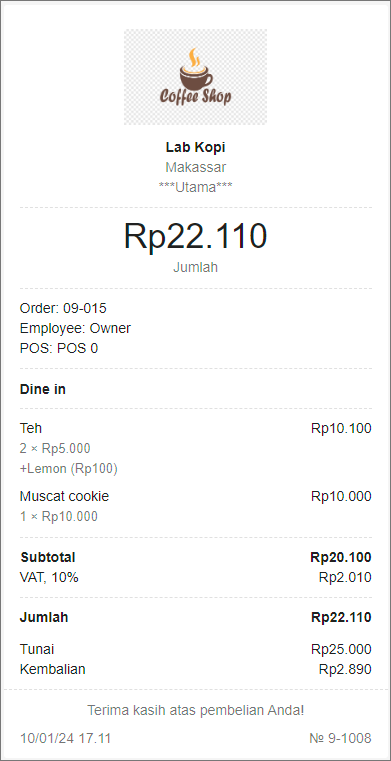This screenshot has height=761, width=391.
Task: Click the ***Utama*** header line
Action: (196, 187)
